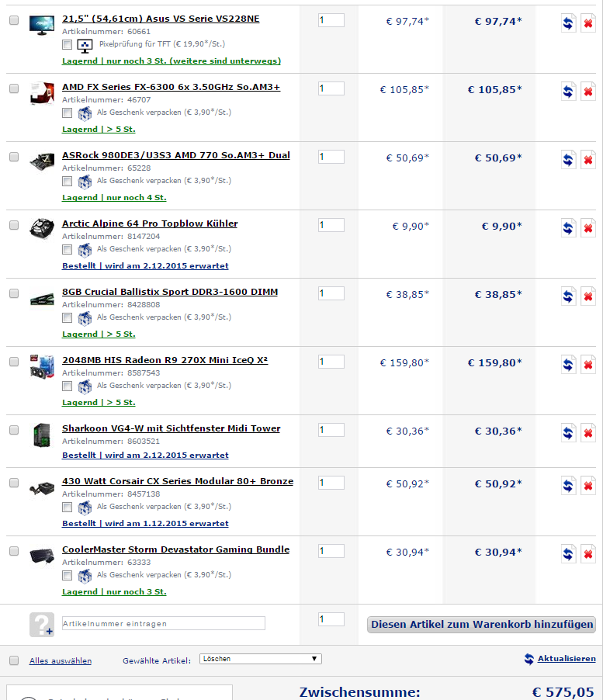Click refresh icon for Corsair CX 430 Watt row
Screen dimensions: 603x700
(x=568, y=486)
